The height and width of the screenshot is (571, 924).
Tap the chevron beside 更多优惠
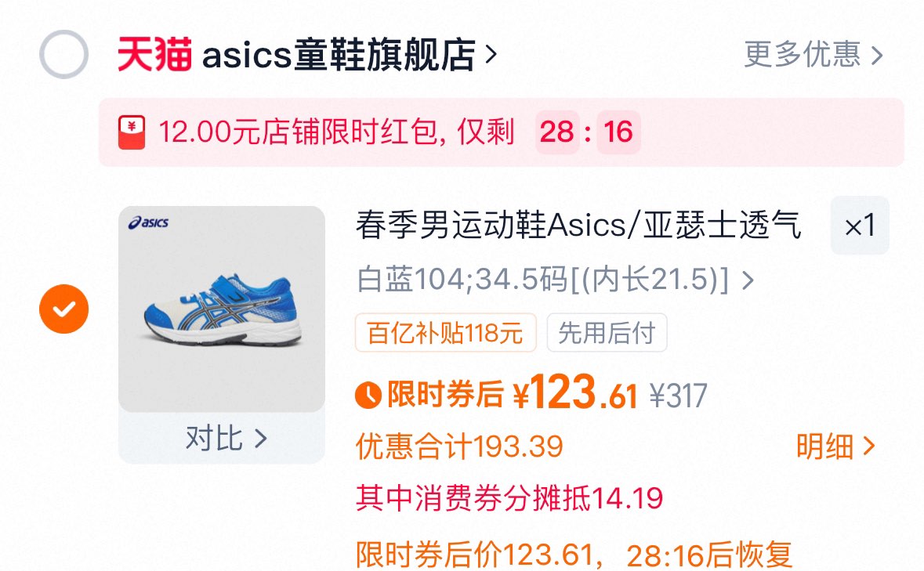[877, 56]
